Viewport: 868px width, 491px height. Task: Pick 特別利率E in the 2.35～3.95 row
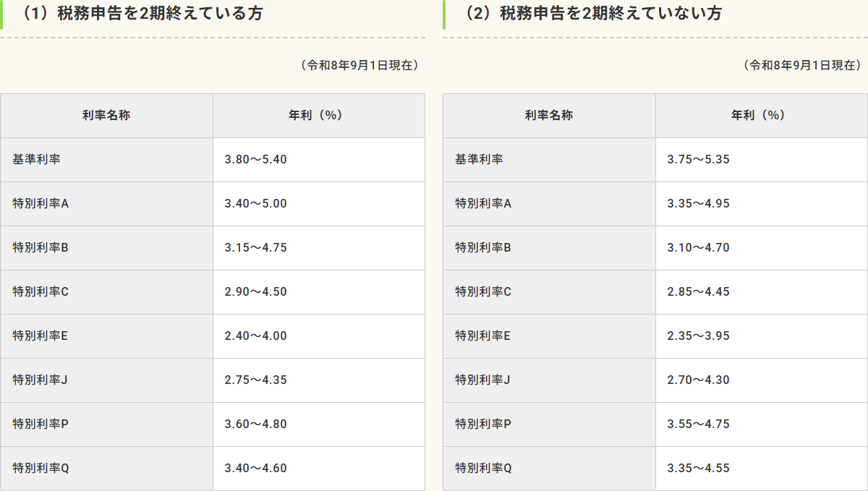coord(483,336)
